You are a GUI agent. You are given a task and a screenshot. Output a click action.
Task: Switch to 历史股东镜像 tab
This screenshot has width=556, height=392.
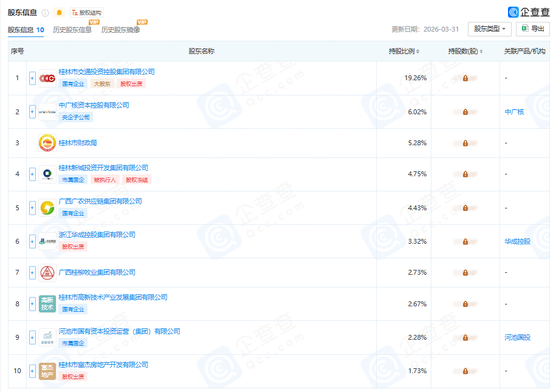[x=120, y=30]
